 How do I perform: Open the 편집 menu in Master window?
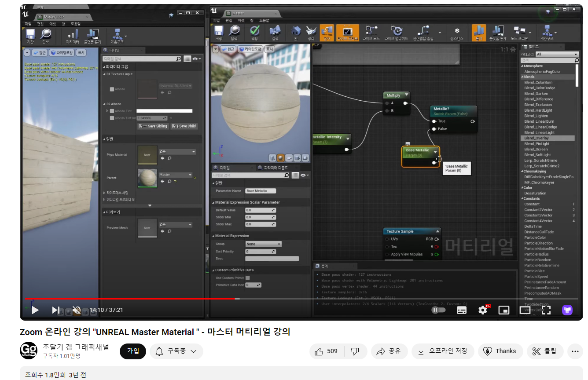click(229, 20)
